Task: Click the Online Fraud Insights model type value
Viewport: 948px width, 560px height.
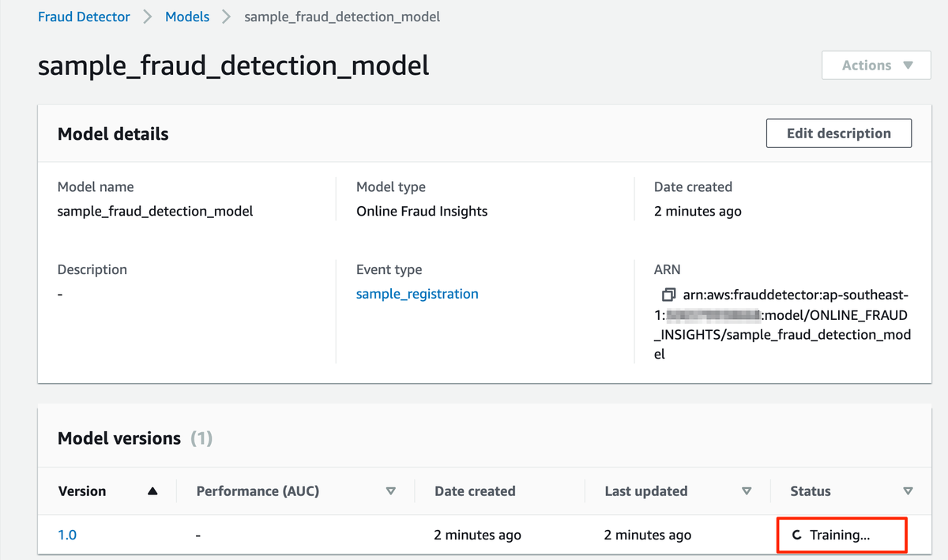Action: pos(422,211)
